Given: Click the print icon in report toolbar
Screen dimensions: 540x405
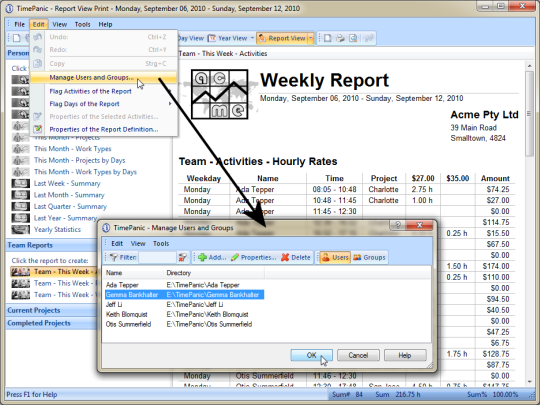Looking at the screenshot, I should (340, 38).
